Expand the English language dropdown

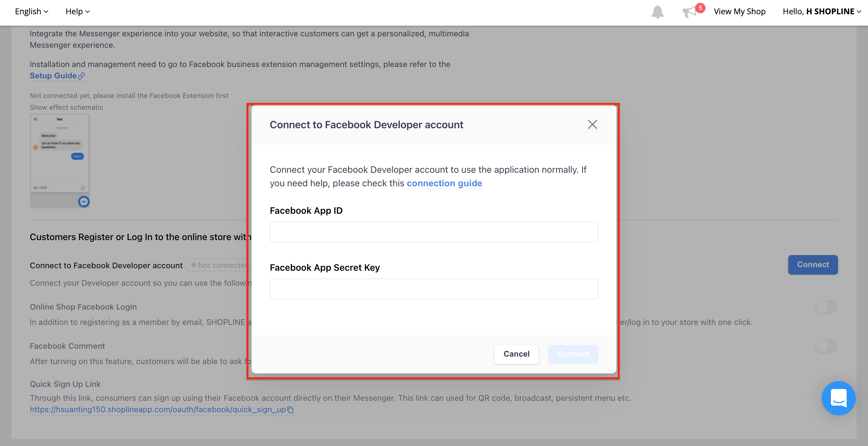coord(31,11)
